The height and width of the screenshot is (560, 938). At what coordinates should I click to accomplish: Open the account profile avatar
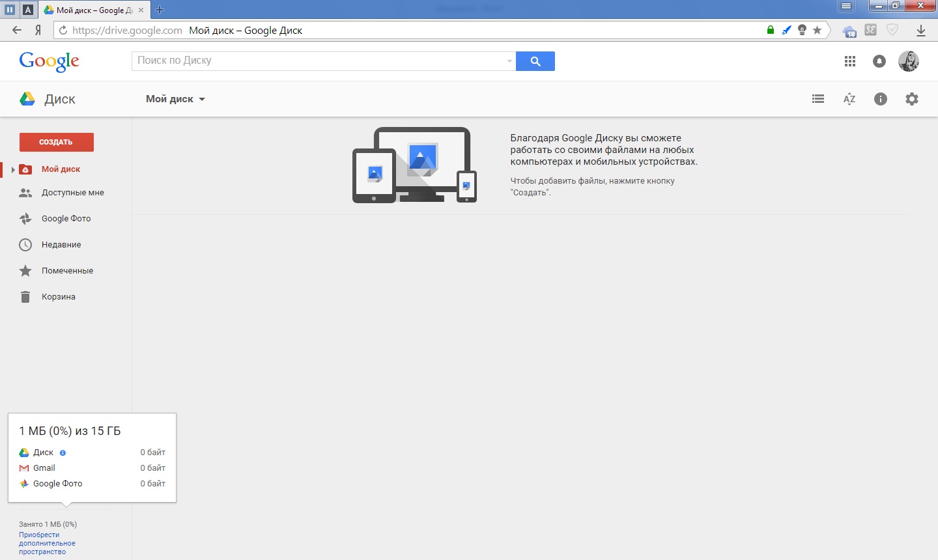909,61
